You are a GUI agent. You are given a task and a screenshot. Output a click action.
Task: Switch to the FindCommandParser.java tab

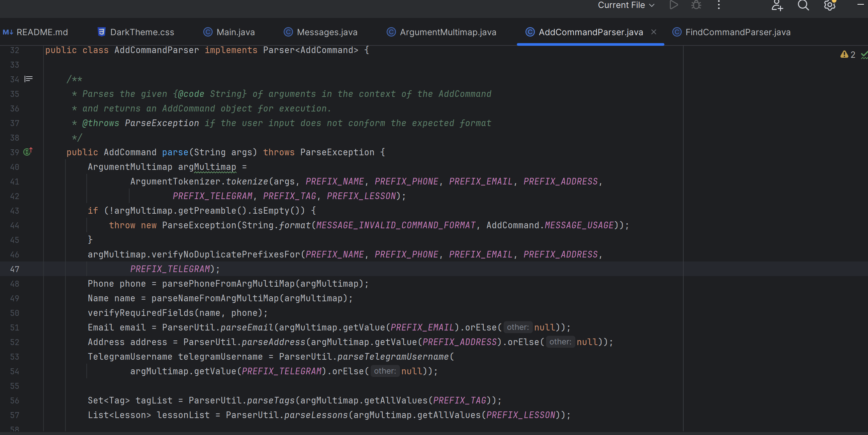(731, 32)
